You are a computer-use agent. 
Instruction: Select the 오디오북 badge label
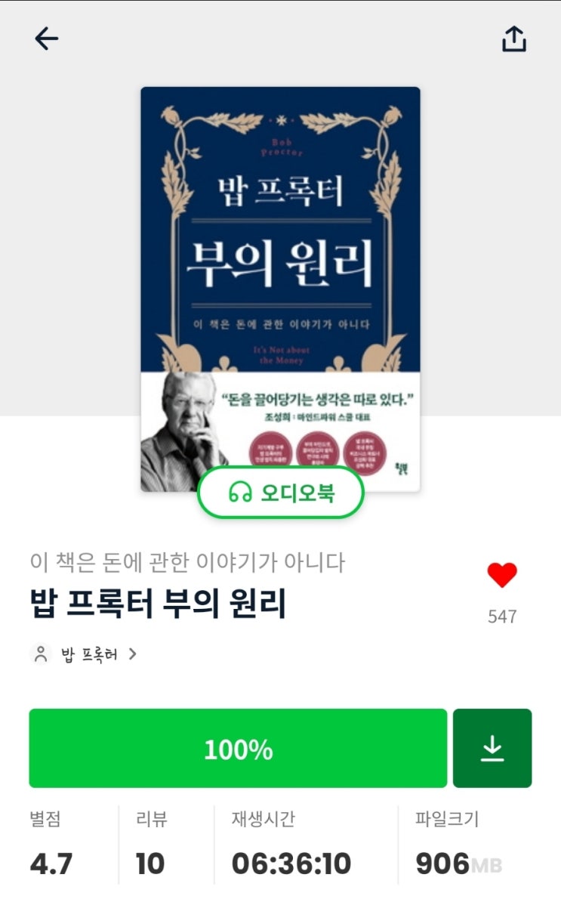coord(297,493)
